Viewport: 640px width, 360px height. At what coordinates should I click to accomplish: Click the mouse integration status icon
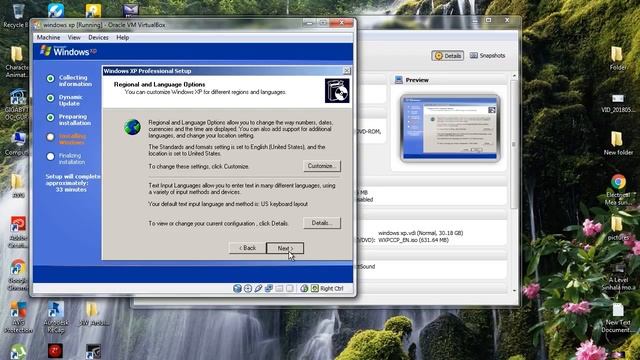click(304, 289)
